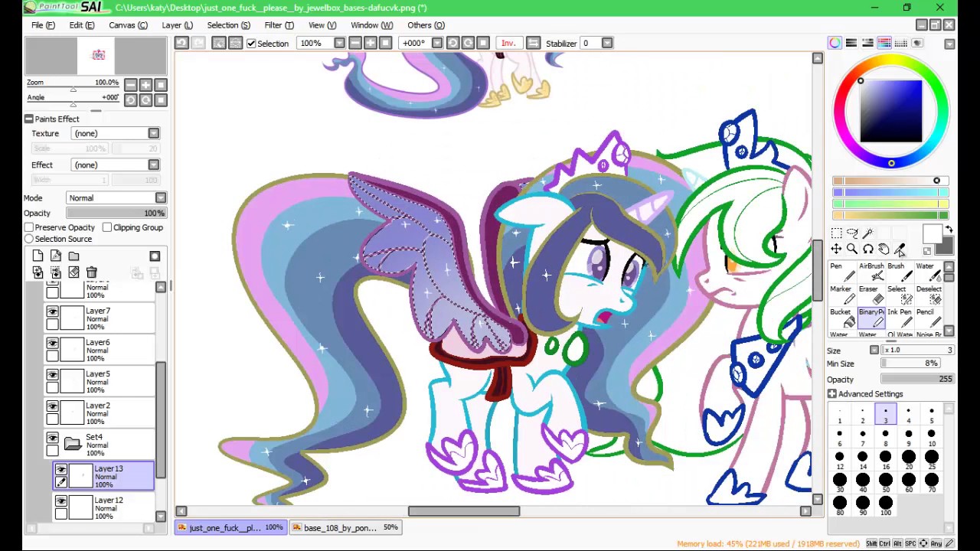This screenshot has width=980, height=551.
Task: Select the AirBrush tool
Action: 870,272
